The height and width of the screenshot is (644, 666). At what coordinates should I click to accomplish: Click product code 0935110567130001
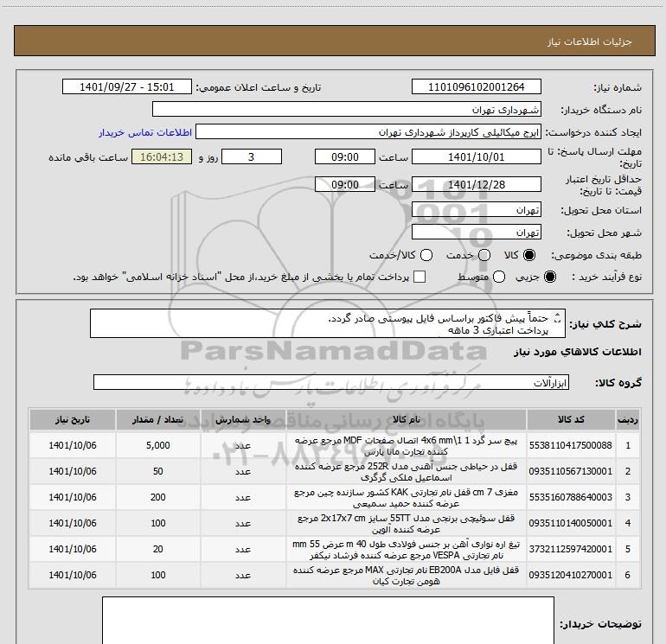point(571,471)
